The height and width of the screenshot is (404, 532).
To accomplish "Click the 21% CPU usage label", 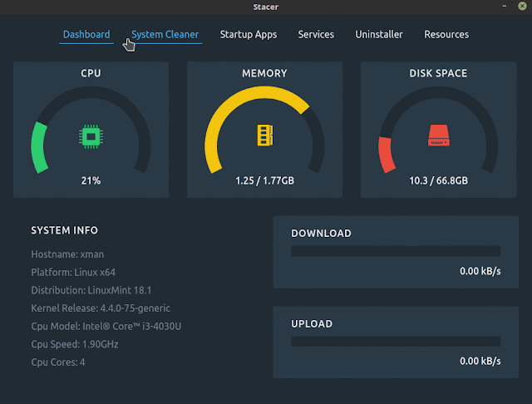I will tap(91, 180).
